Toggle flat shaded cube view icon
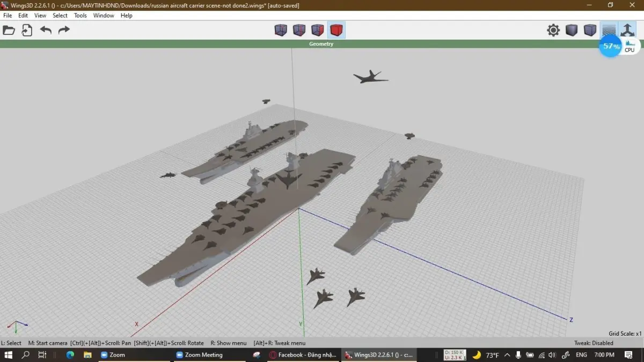644x362 pixels. (572, 30)
